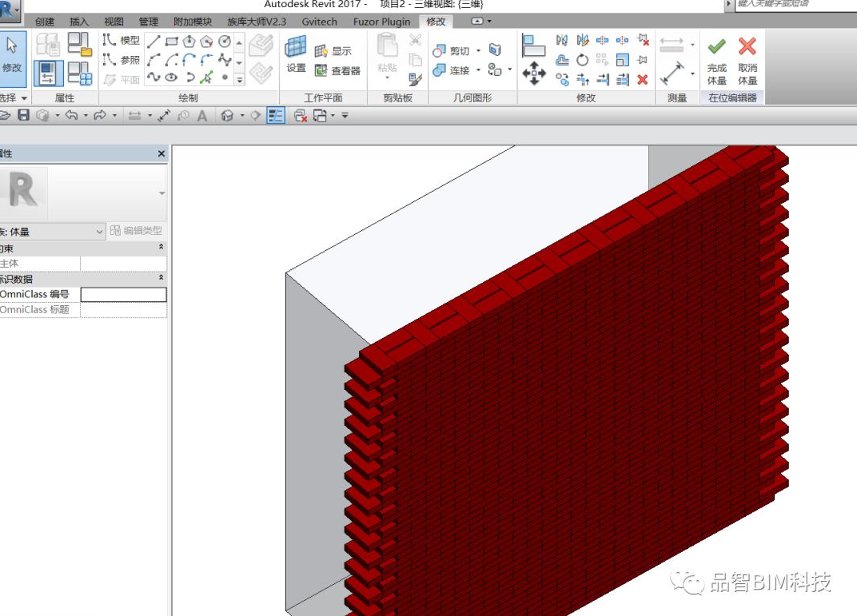Toggle thin lines in quick access toolbar

pos(275,116)
